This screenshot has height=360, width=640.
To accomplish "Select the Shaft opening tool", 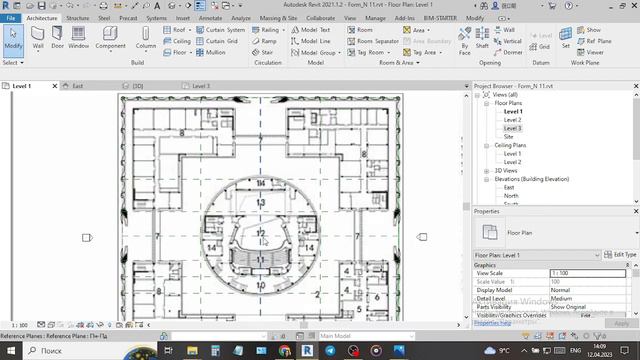I will click(x=482, y=38).
